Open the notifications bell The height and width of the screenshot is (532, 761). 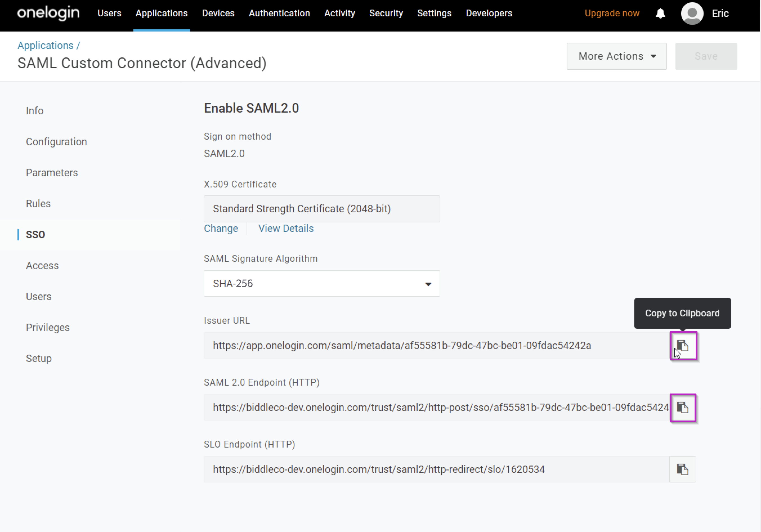(660, 13)
